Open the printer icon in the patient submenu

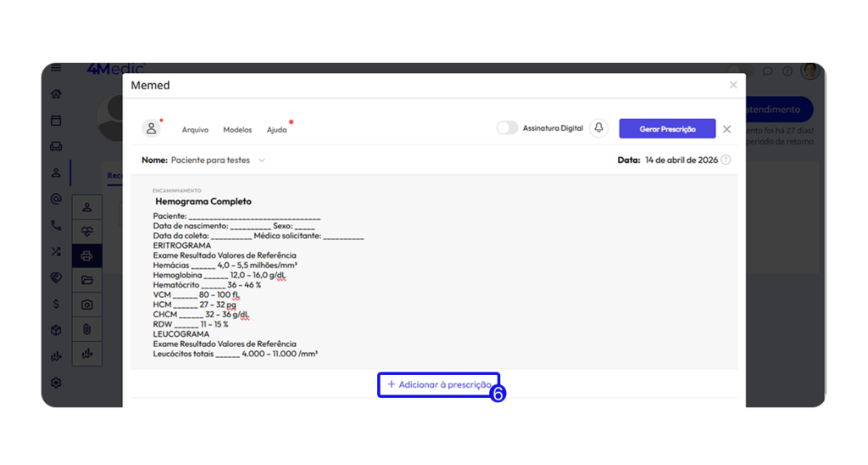coord(86,255)
